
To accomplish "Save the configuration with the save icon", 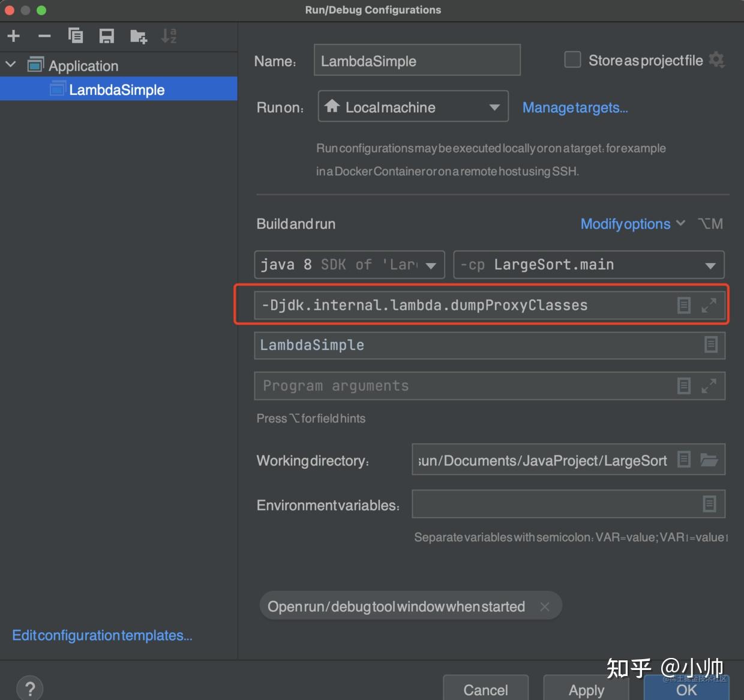I will (107, 35).
